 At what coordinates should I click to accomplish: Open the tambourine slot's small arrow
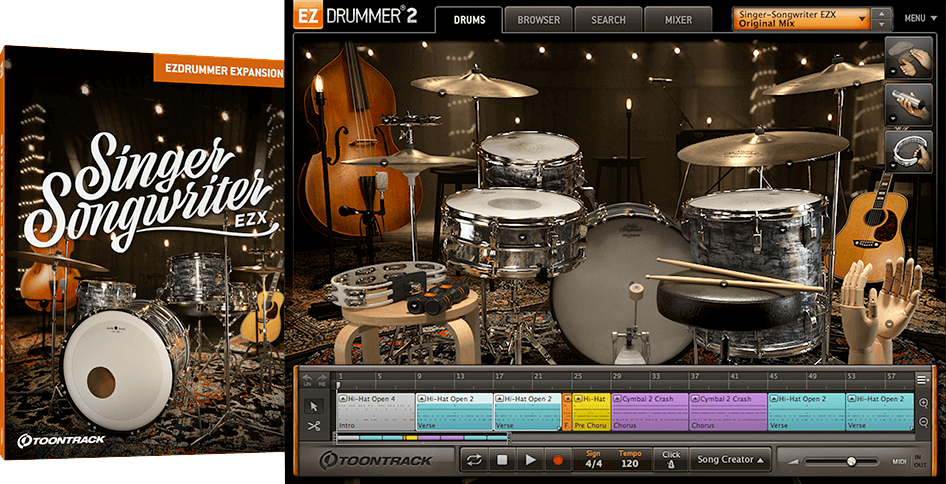pos(892,166)
